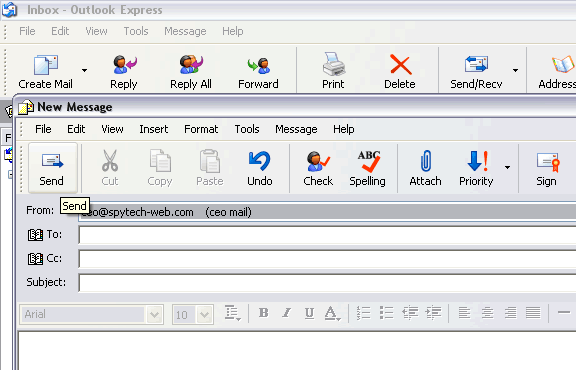This screenshot has width=576, height=370.
Task: Open the Arial font dropdown
Action: point(154,315)
